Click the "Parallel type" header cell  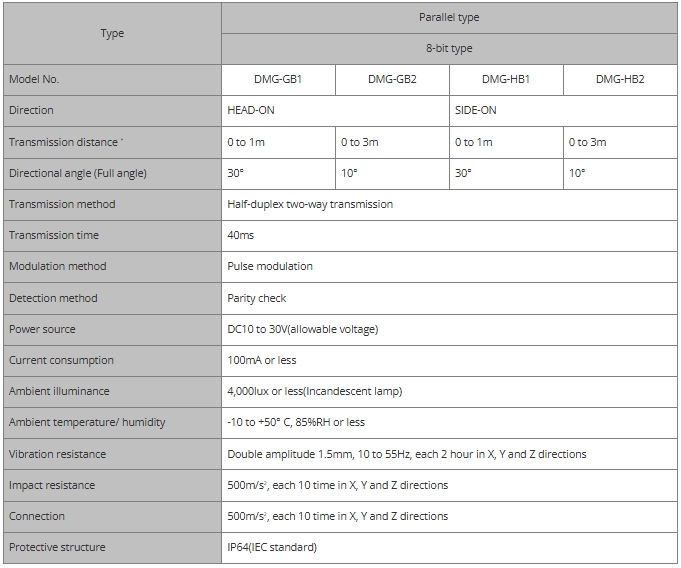[x=448, y=17]
